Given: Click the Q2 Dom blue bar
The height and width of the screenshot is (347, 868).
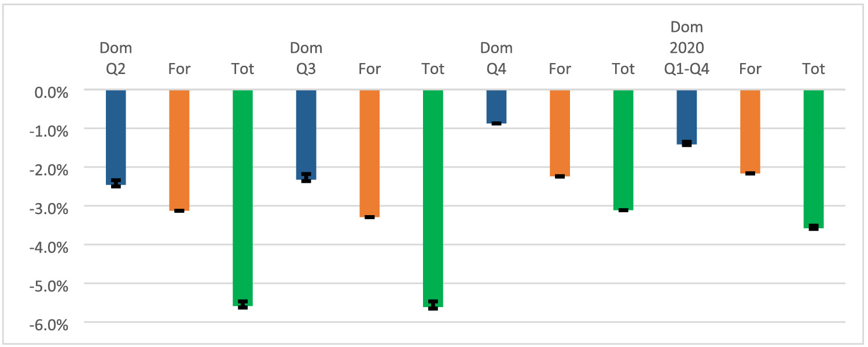Looking at the screenshot, I should tap(116, 137).
